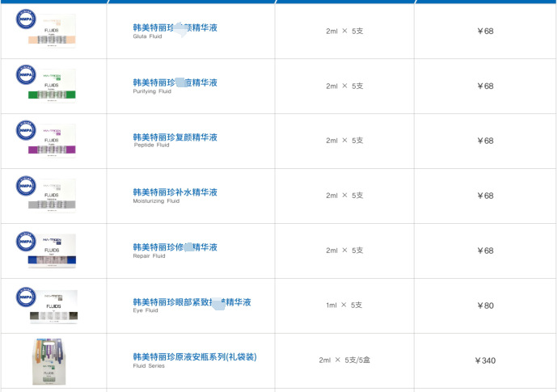Open gray Moisturizing Fluid product image
This screenshot has height=392, width=558.
52,196
